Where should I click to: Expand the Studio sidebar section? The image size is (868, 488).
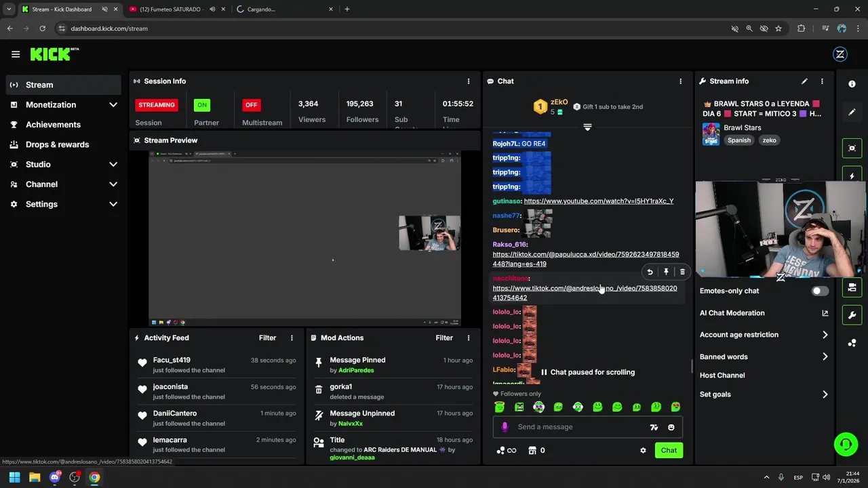113,164
